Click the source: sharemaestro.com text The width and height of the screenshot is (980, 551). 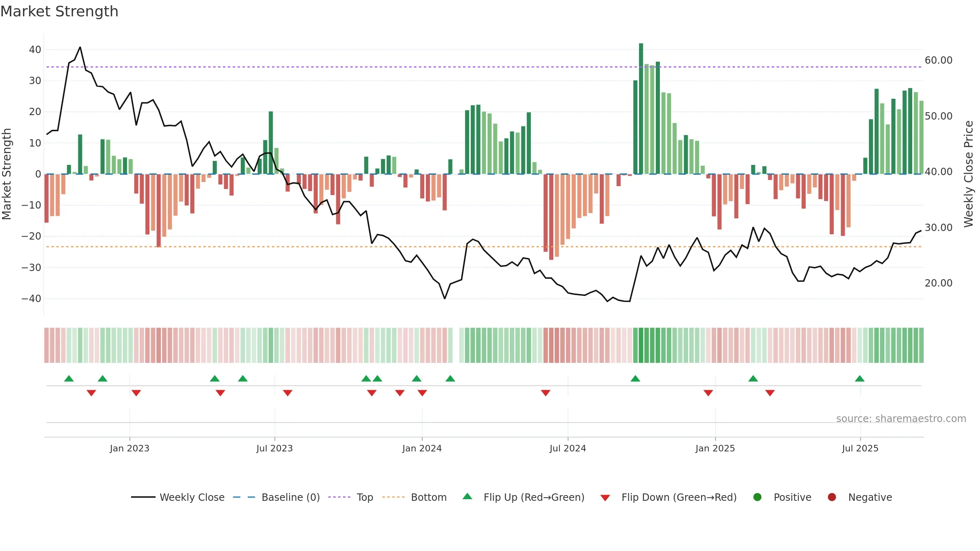[901, 418]
